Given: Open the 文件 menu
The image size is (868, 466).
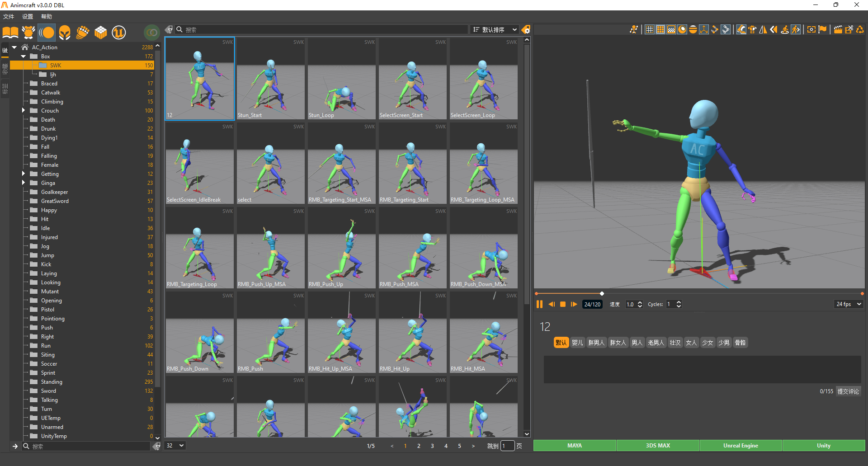Looking at the screenshot, I should coord(9,17).
